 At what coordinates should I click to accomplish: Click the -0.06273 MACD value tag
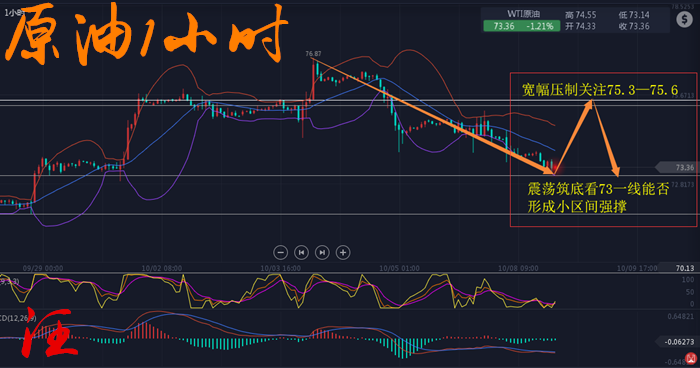(678, 342)
